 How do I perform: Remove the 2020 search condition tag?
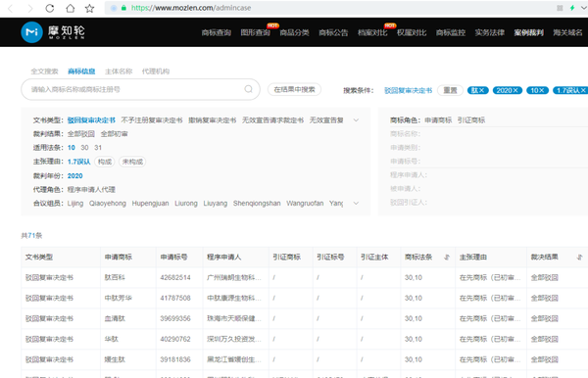(507, 90)
